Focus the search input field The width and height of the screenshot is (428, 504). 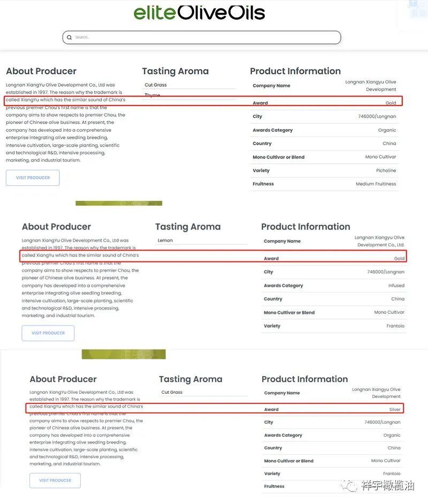click(x=203, y=37)
